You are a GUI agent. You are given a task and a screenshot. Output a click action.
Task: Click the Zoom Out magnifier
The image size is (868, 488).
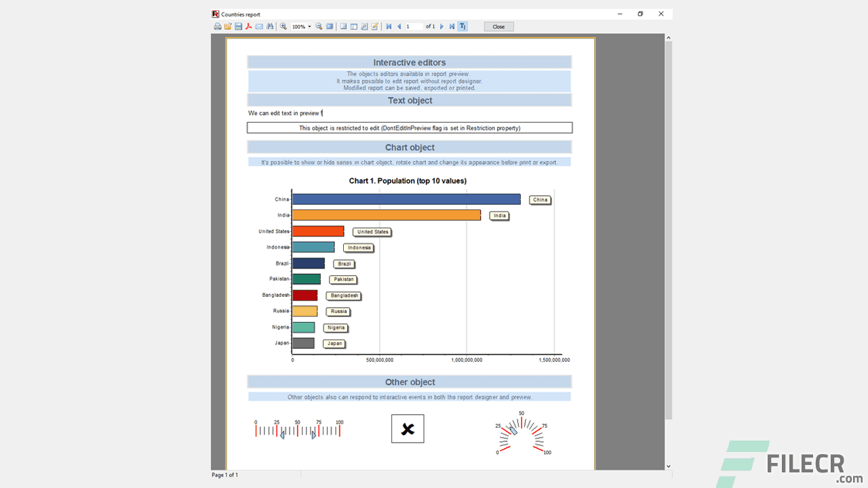tap(319, 26)
